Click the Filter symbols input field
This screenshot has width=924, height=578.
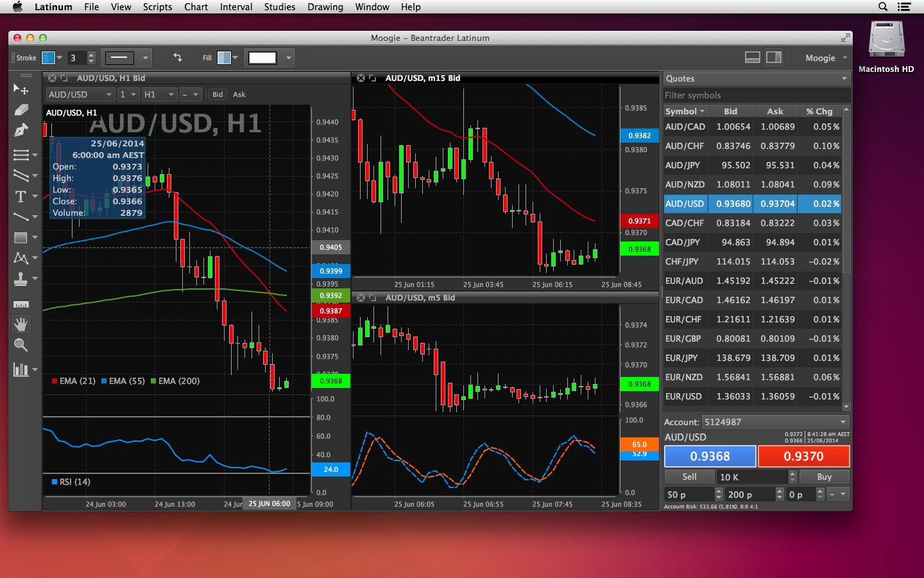click(757, 95)
